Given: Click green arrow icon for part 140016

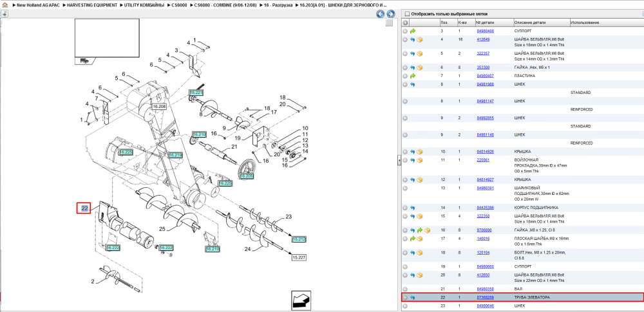Looking at the screenshot, I should (413, 239).
